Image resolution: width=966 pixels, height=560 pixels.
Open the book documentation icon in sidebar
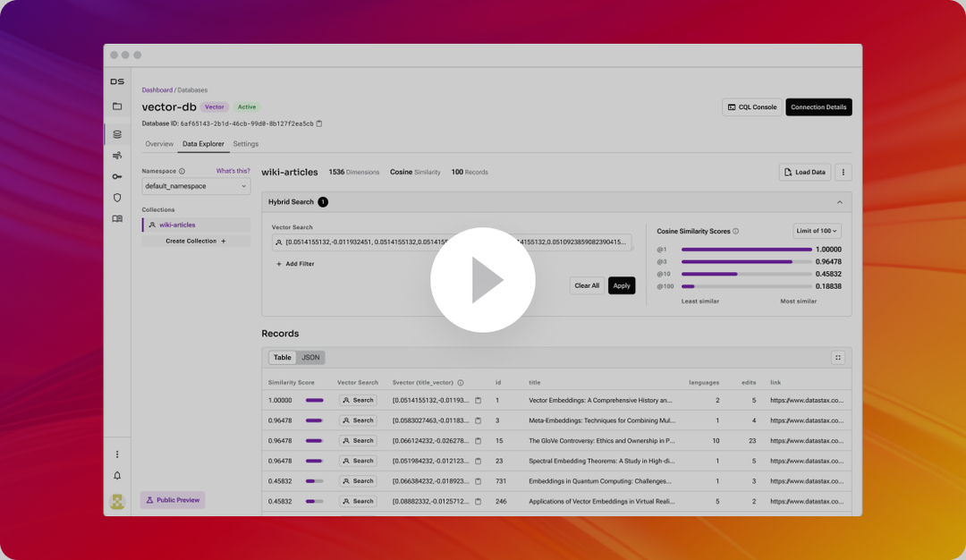tap(117, 218)
